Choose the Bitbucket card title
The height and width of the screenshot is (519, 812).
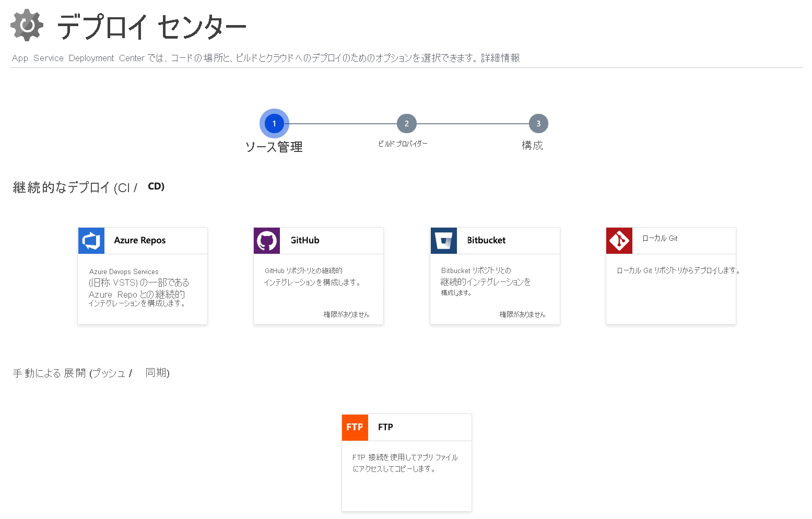click(x=486, y=240)
